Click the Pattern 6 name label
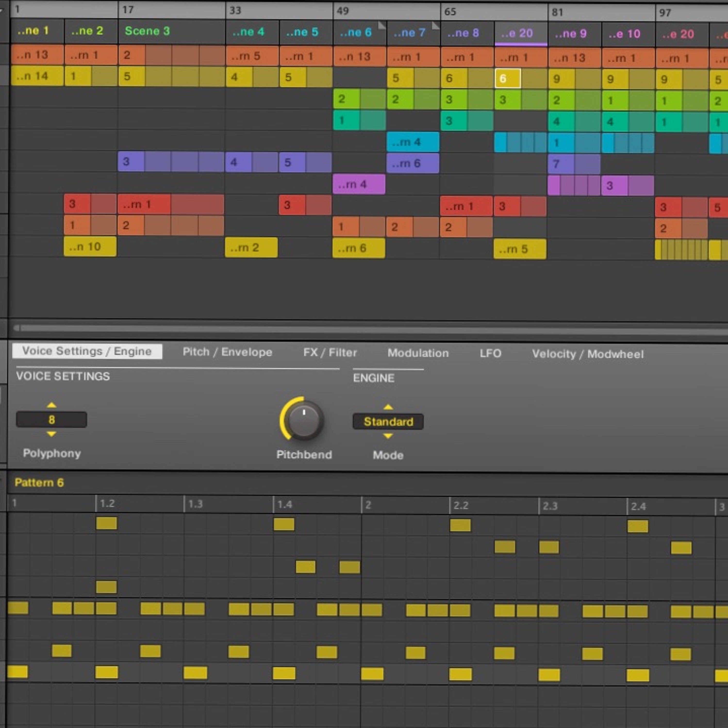Screen dimensions: 728x728 (39, 483)
